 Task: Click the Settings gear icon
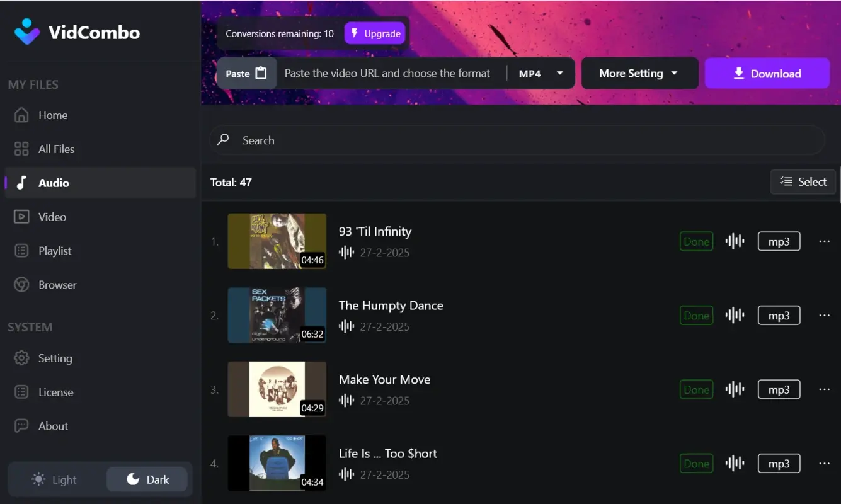[21, 358]
